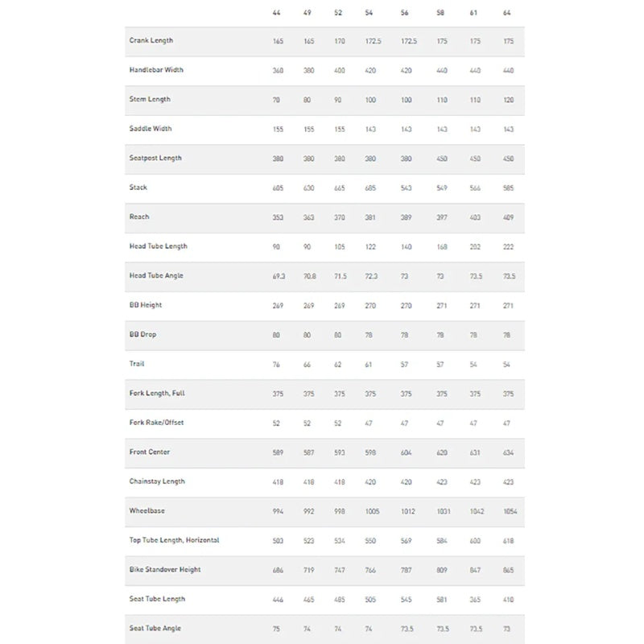This screenshot has width=644, height=644.
Task: Click the Reach row label
Action: pos(139,217)
